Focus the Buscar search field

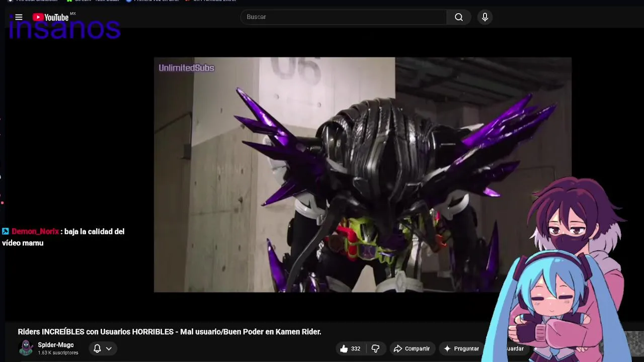coord(344,17)
